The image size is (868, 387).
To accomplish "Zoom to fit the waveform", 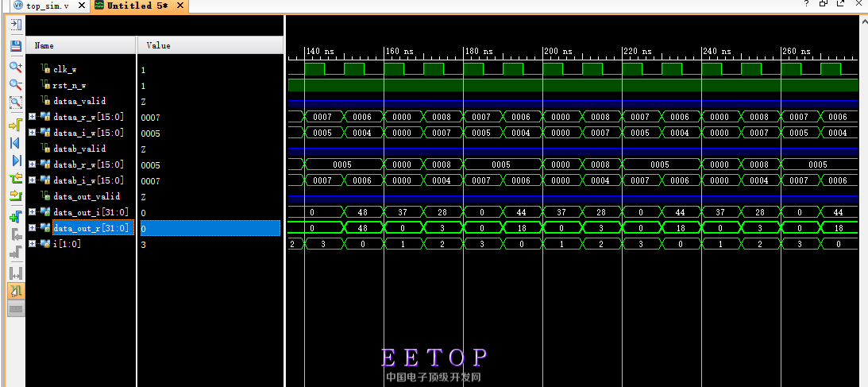I will [16, 103].
